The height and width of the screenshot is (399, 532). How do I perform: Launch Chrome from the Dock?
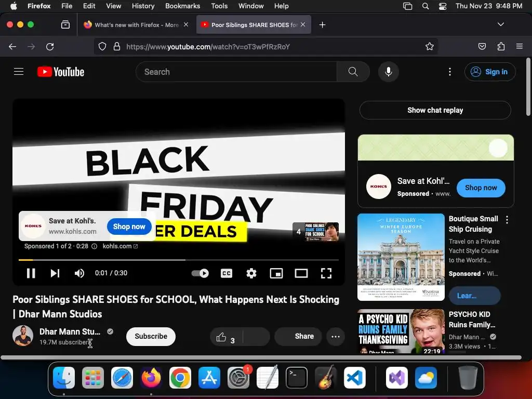pyautogui.click(x=180, y=378)
